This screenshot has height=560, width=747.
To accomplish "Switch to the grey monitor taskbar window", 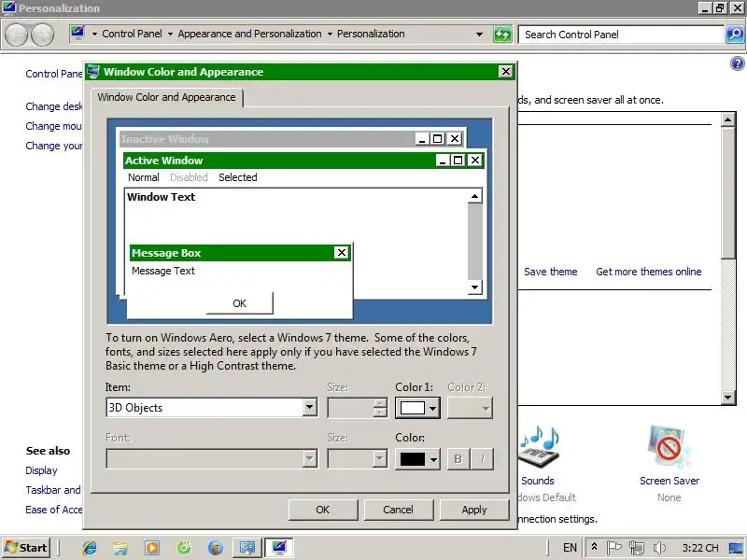I will tap(247, 548).
